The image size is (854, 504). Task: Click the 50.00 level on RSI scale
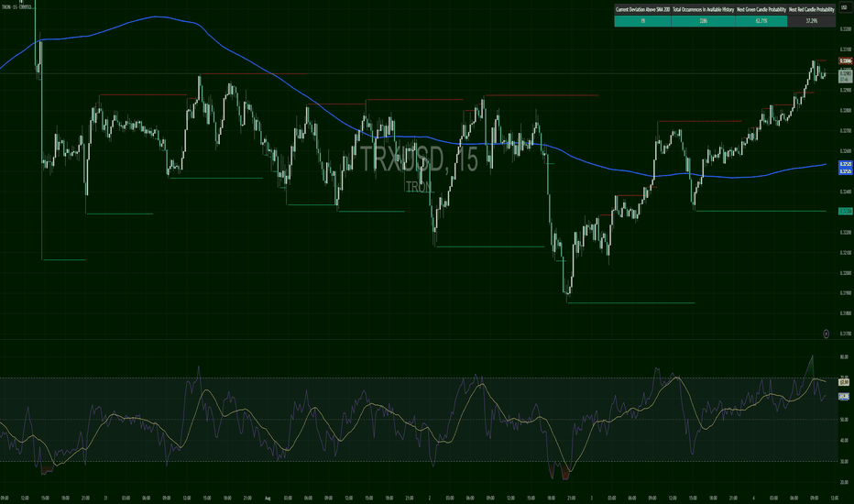click(x=844, y=420)
